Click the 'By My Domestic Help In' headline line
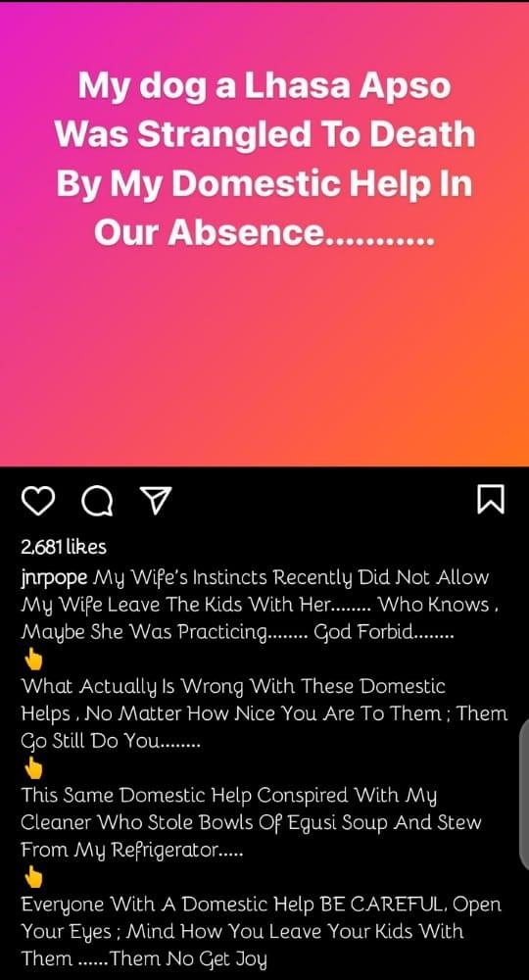The width and height of the screenshot is (529, 980). [264, 183]
